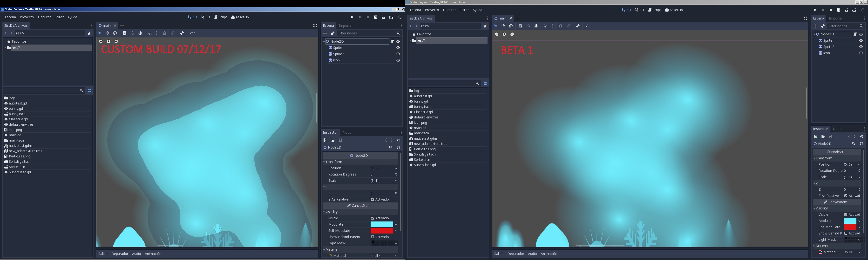The width and height of the screenshot is (868, 260).
Task: Open the Scale value dropdown in the Inspector
Action: (x=396, y=181)
